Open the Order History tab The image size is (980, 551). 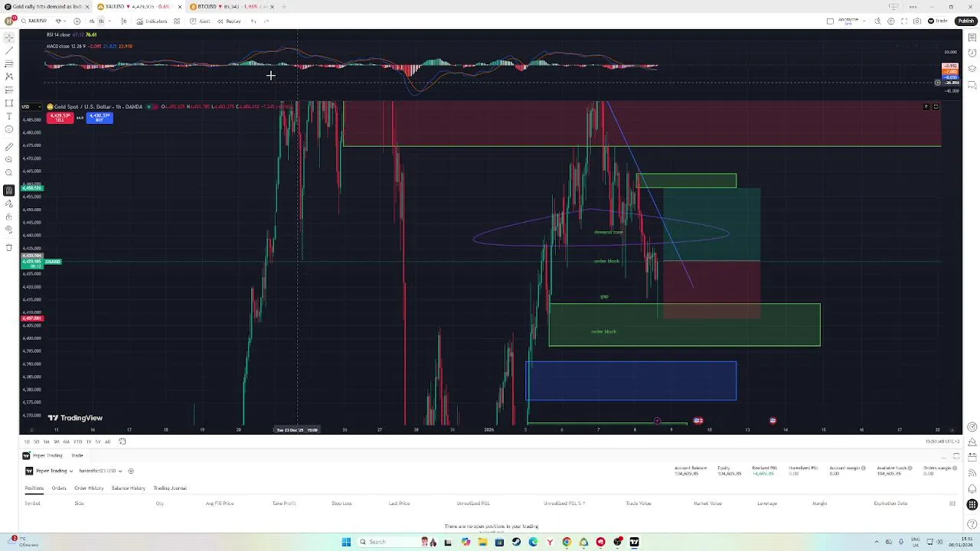(x=89, y=488)
